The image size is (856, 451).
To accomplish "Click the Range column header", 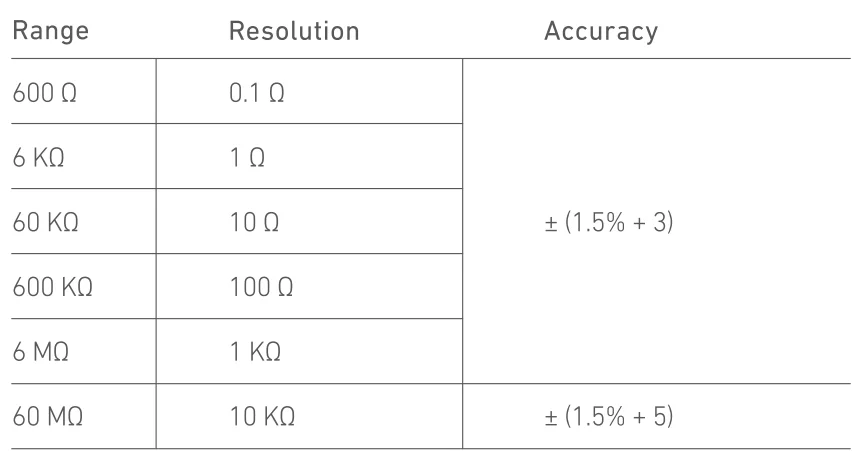I will (x=48, y=32).
